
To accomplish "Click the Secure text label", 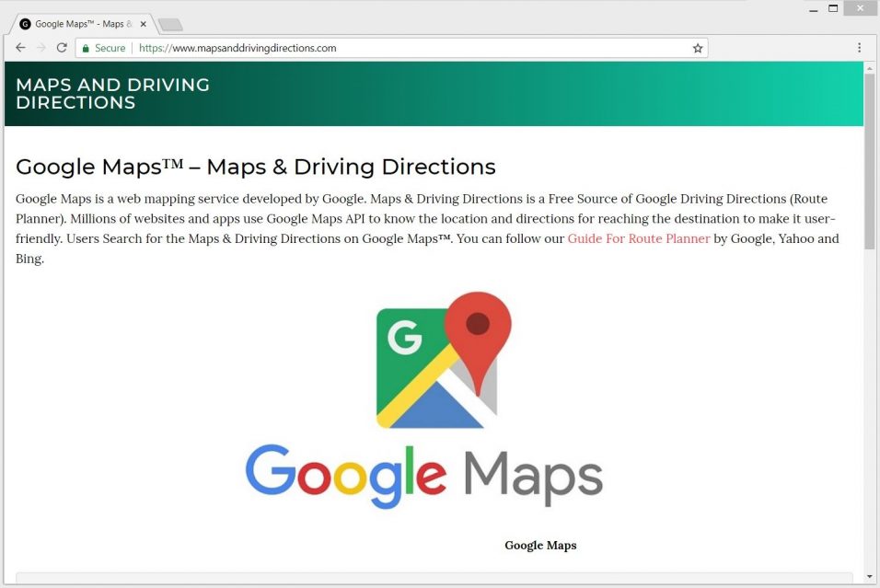I will coord(110,47).
